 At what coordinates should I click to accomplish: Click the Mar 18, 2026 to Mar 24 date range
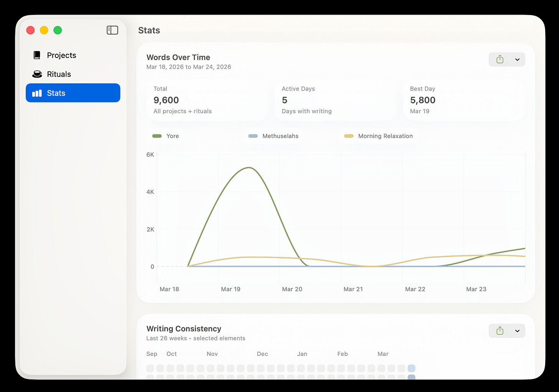(189, 67)
